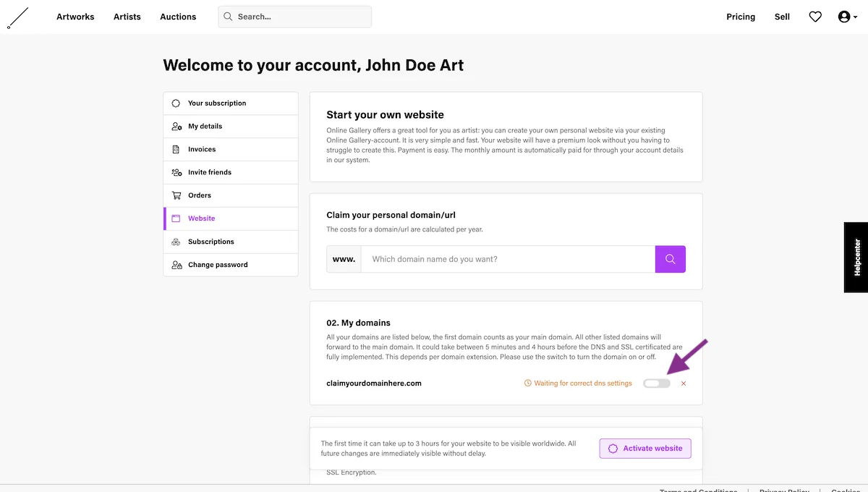Open Subscriptions section
Viewport: 868px width, 492px height.
(231, 242)
